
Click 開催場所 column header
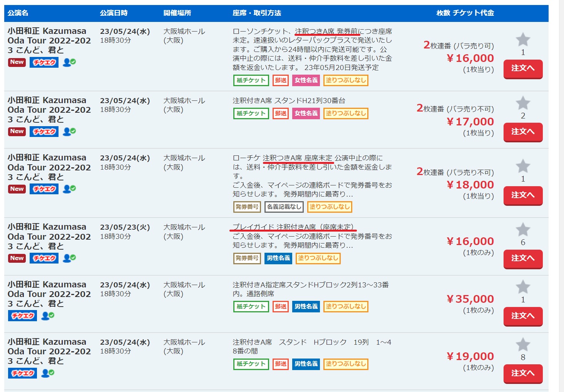(x=177, y=13)
